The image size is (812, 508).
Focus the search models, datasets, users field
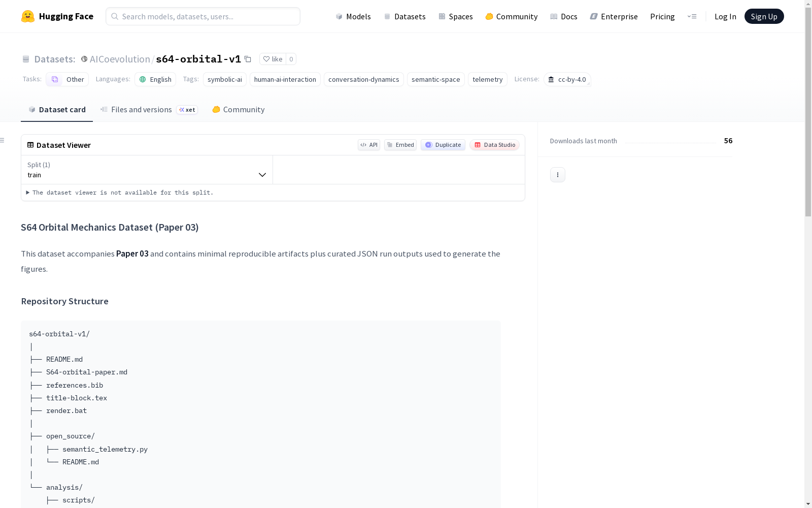pyautogui.click(x=203, y=16)
